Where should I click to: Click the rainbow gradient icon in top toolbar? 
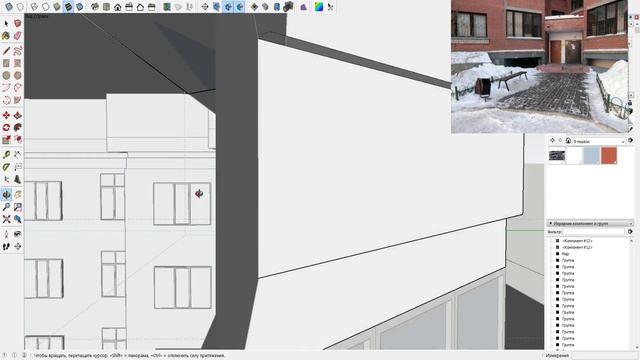(319, 7)
